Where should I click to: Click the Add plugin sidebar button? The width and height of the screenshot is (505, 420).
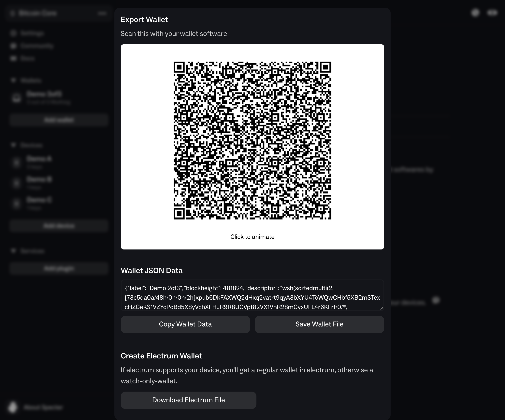59,268
